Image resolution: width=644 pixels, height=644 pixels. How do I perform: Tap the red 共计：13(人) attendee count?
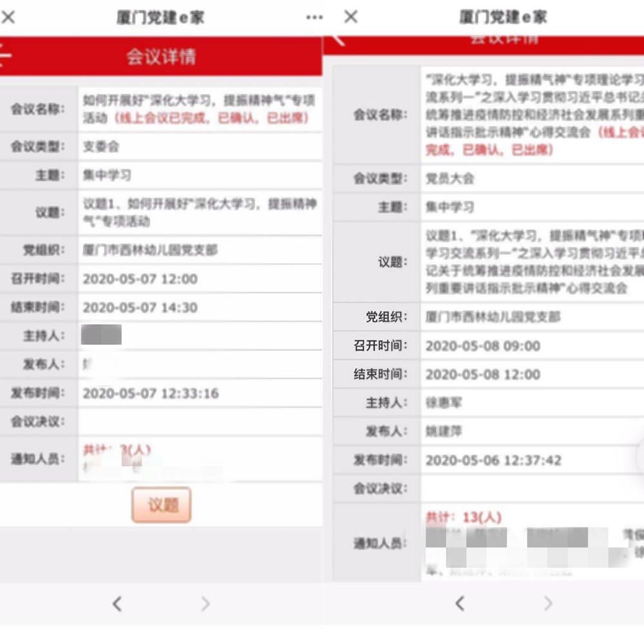(464, 517)
